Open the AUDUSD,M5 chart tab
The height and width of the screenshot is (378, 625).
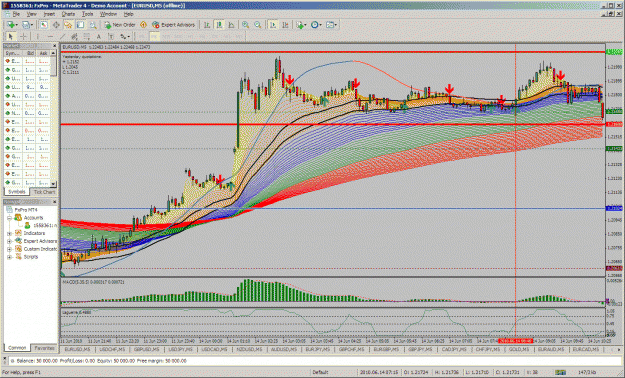[283, 349]
